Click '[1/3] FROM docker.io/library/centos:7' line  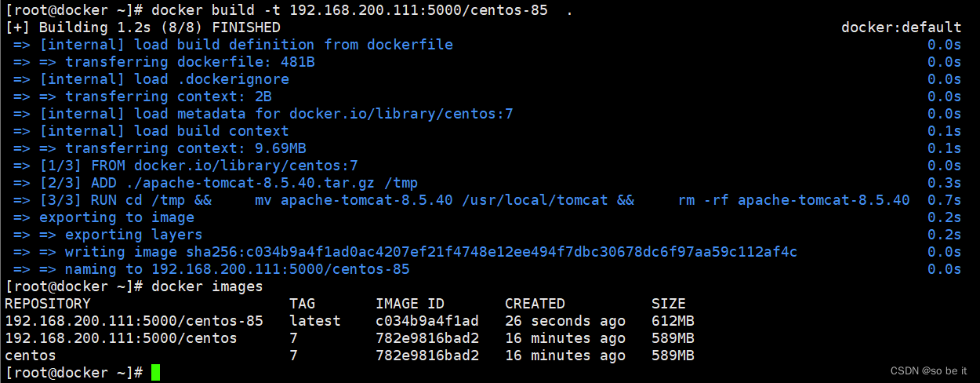186,166
